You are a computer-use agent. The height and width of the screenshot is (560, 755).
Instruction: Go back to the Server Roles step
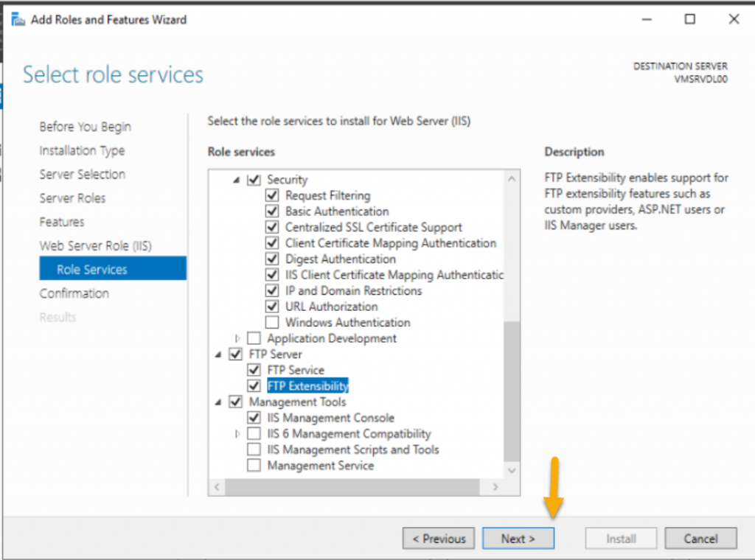click(x=72, y=198)
